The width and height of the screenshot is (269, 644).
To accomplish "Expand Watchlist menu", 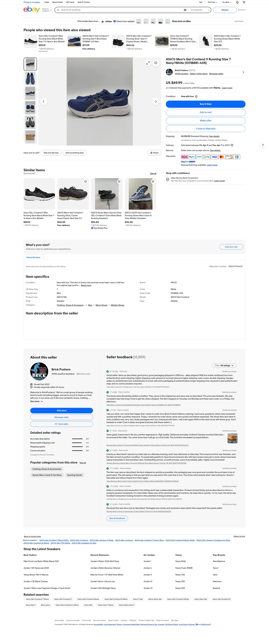I will click(x=212, y=2).
